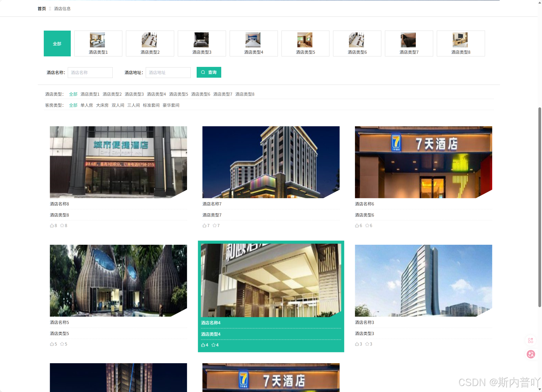The image size is (542, 392).
Task: Like 酒店名称3 with the thumbs-up icon
Action: pyautogui.click(x=357, y=344)
